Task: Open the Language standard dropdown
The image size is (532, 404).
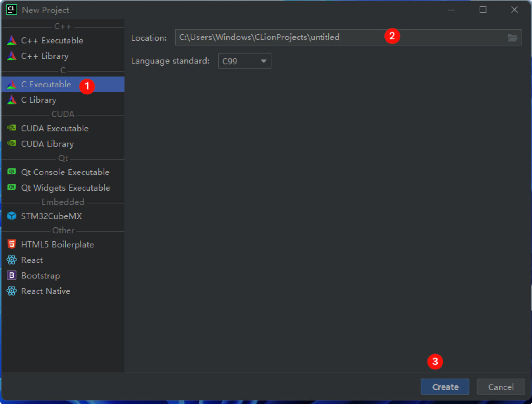Action: coord(245,61)
